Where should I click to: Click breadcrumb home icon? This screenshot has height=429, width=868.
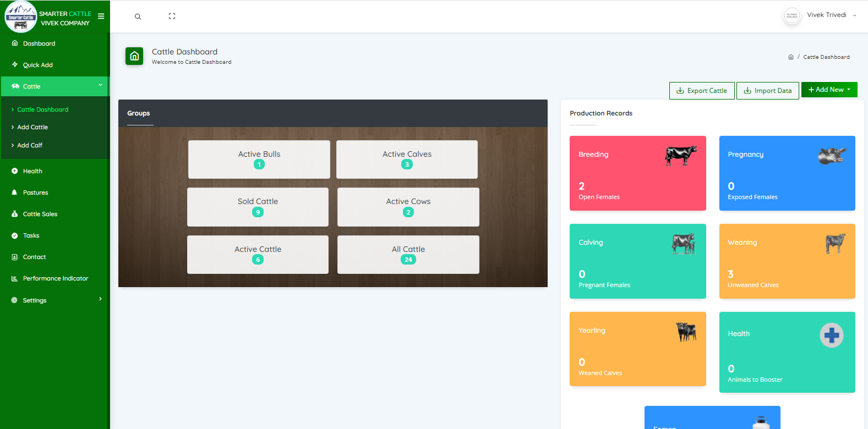pos(791,57)
